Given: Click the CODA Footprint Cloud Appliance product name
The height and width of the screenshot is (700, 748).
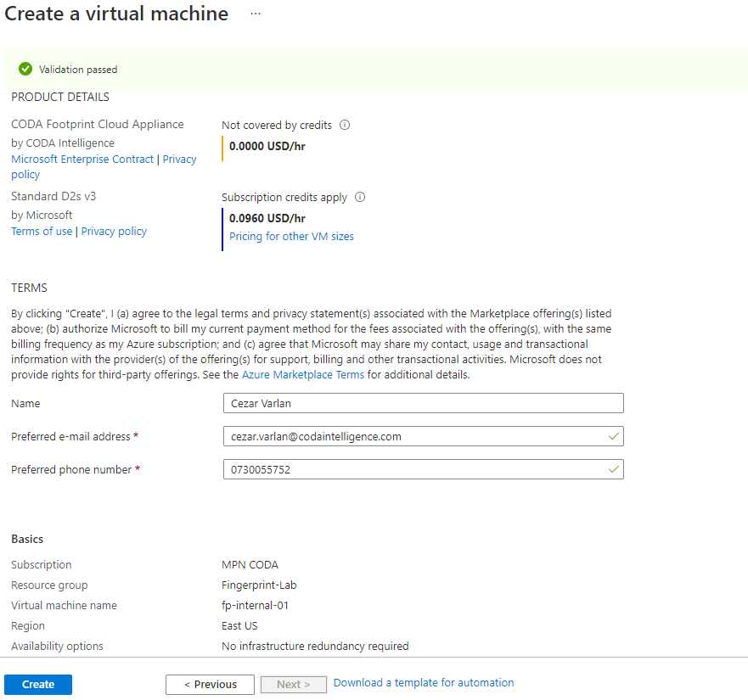Looking at the screenshot, I should click(98, 125).
